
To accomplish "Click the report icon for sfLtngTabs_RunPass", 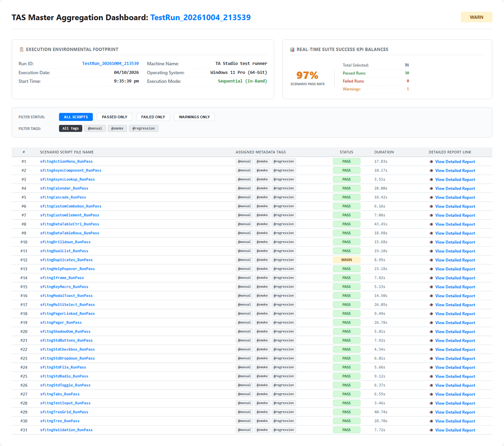I will coord(431,394).
